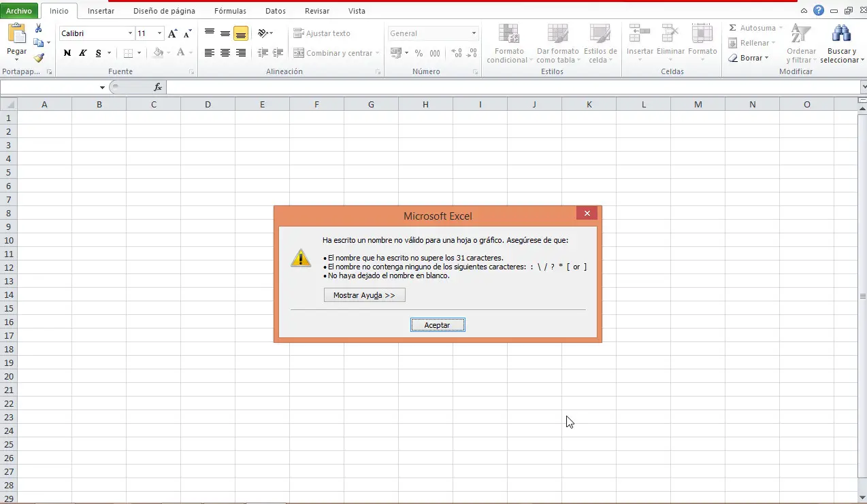The image size is (867, 504).
Task: Center text horizontally in the cell
Action: point(225,52)
